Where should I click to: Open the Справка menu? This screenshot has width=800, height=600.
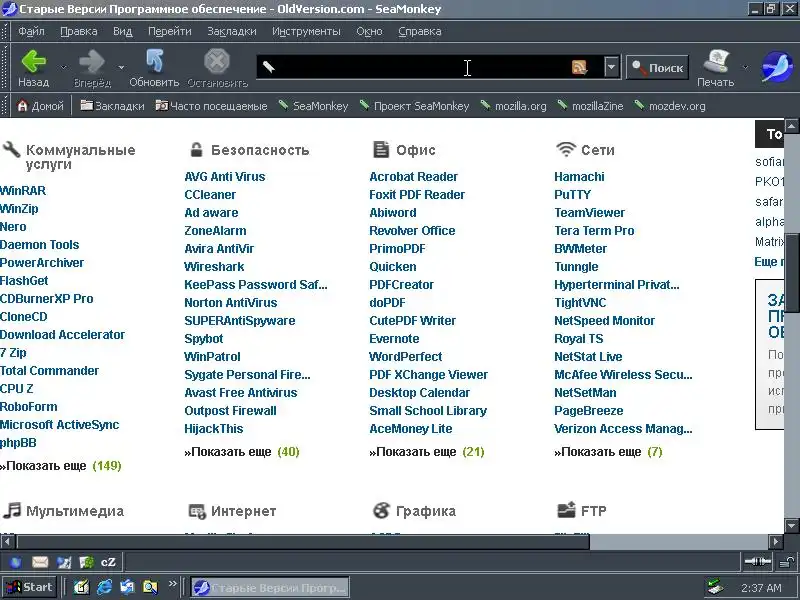coord(419,32)
